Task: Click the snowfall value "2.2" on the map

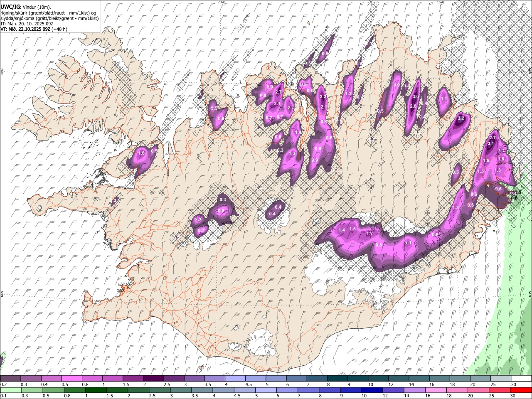Action: [x=323, y=96]
